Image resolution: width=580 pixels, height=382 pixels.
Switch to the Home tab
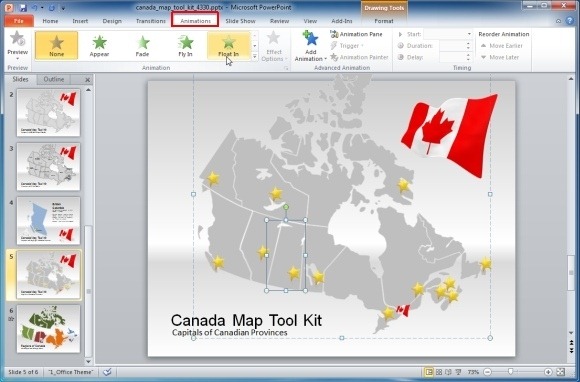click(50, 21)
